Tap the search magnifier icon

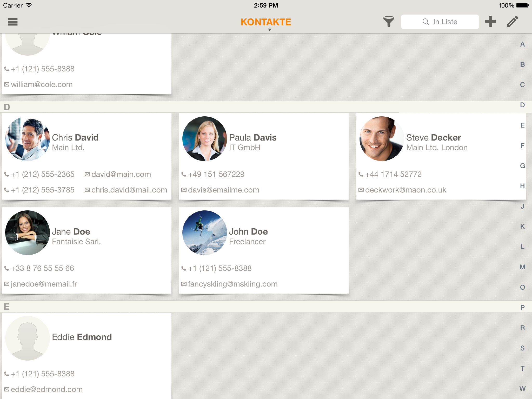tap(426, 22)
